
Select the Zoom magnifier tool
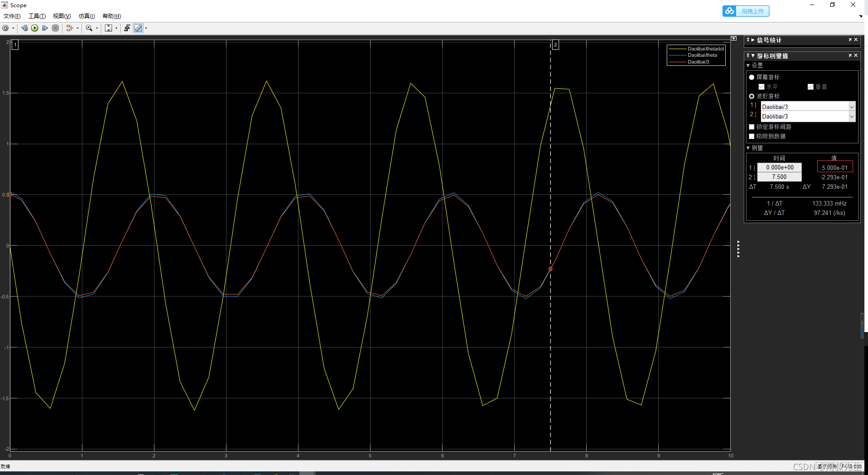coord(89,28)
